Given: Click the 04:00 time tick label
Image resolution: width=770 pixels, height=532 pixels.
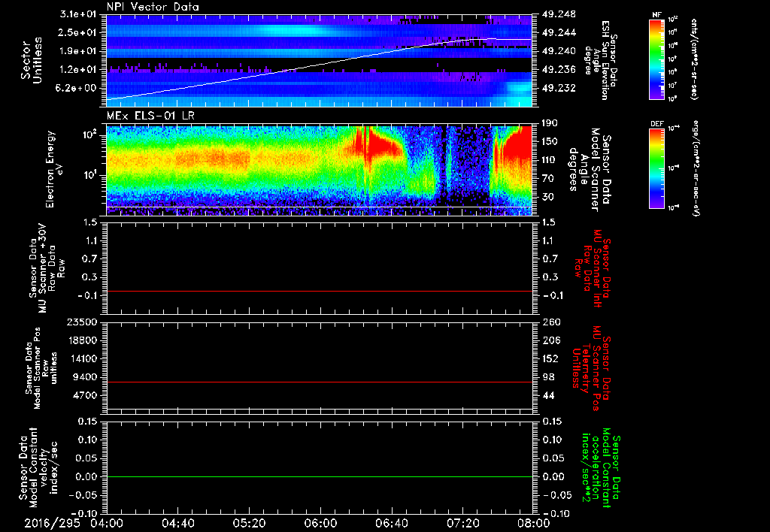Looking at the screenshot, I should [x=107, y=523].
